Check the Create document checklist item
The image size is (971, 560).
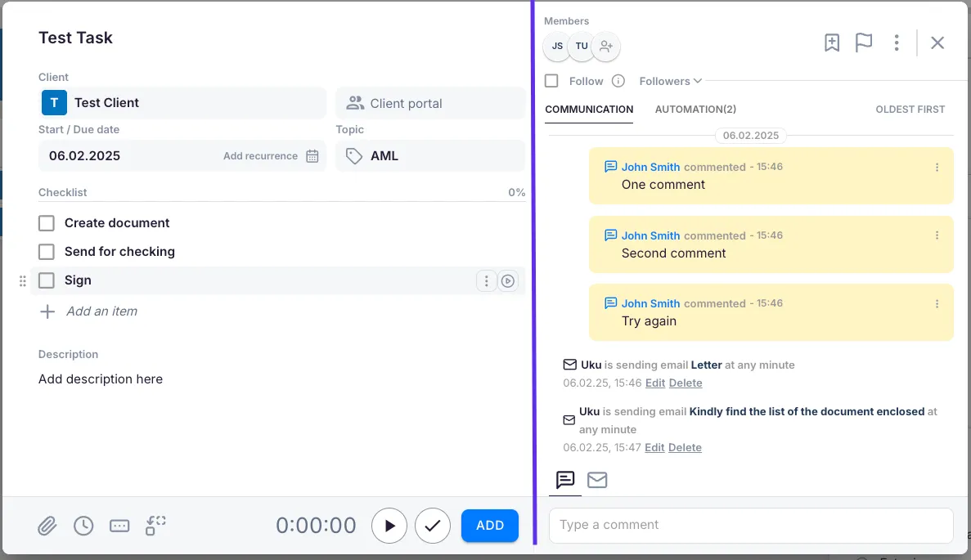pyautogui.click(x=47, y=223)
